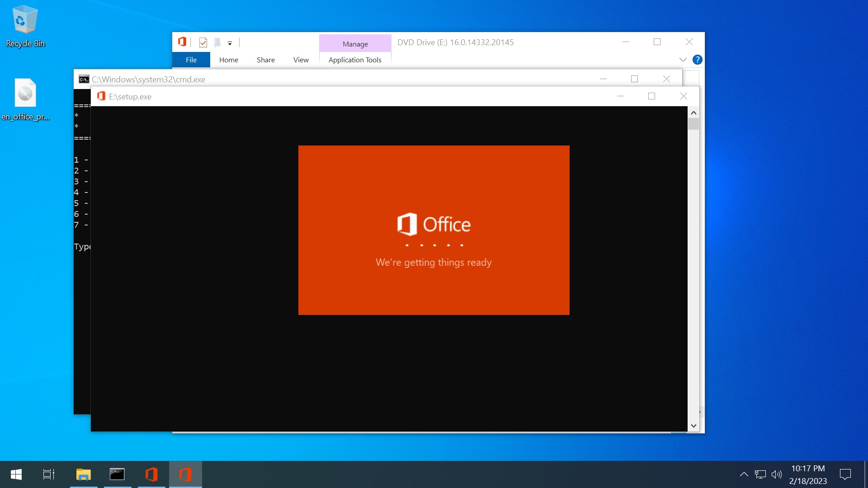Click the DVD Drive (E:) title text
Viewport: 868px width, 488px height.
[x=455, y=42]
